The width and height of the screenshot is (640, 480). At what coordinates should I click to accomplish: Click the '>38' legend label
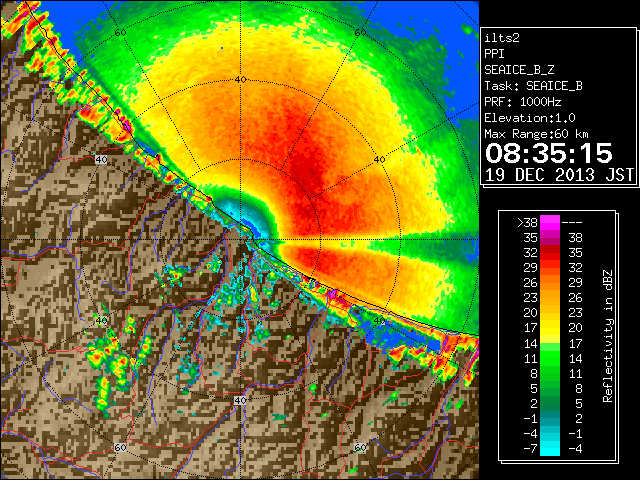pyautogui.click(x=527, y=222)
